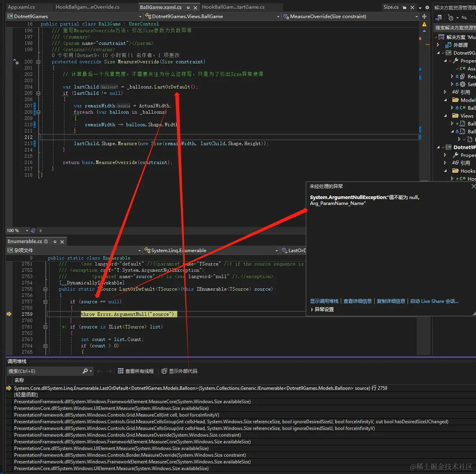Switch to the App.xaml.cs tab
The height and width of the screenshot is (474, 476).
22,7
